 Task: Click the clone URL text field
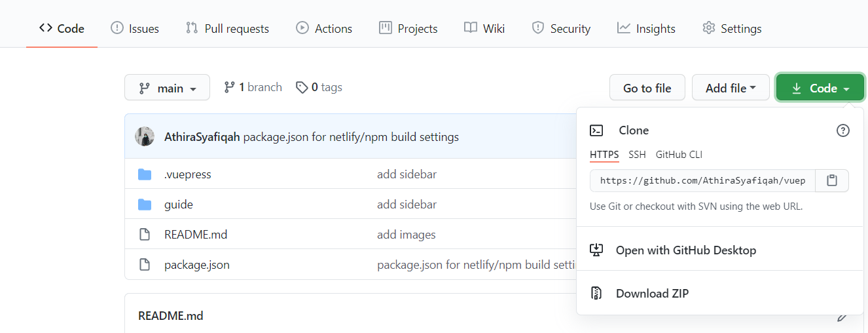coord(702,180)
